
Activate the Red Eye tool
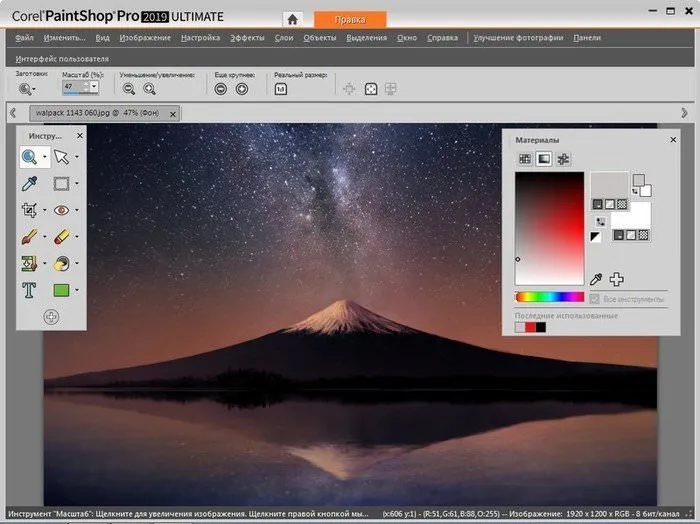pyautogui.click(x=61, y=211)
